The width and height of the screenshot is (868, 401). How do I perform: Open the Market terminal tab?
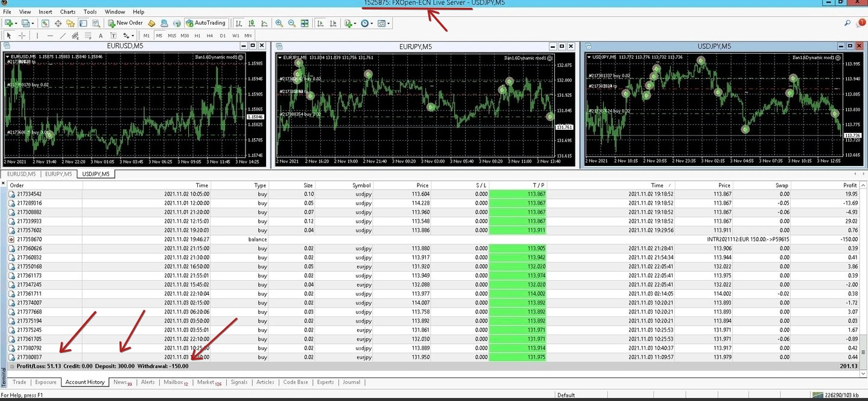tap(209, 382)
